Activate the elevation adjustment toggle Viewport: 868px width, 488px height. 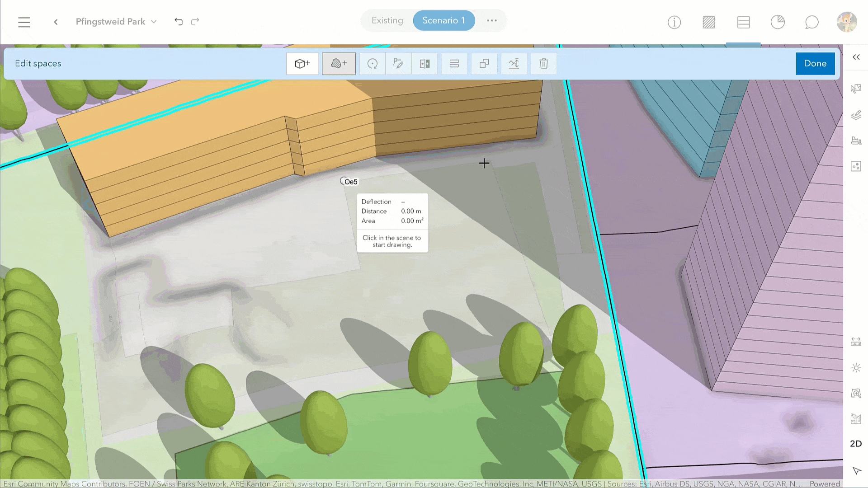[x=514, y=64]
